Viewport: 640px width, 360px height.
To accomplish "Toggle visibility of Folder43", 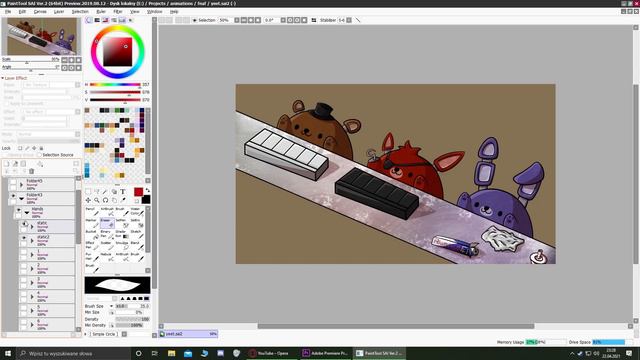I will pos(13,196).
